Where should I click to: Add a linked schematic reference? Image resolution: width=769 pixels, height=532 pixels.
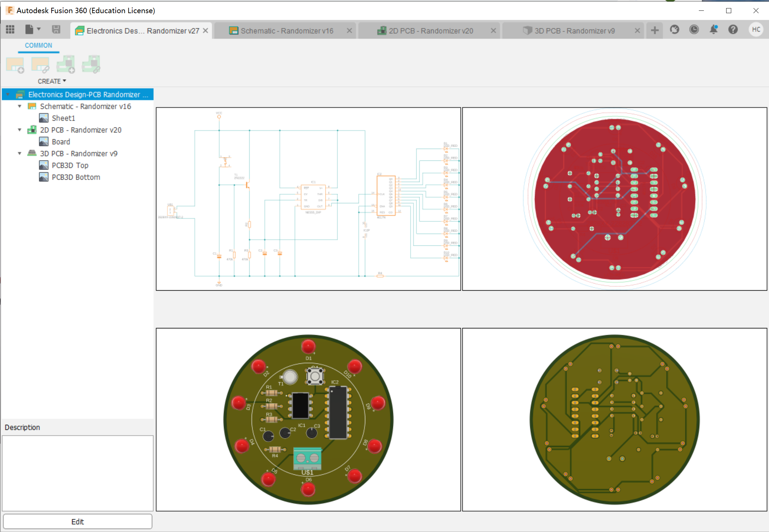[x=40, y=64]
